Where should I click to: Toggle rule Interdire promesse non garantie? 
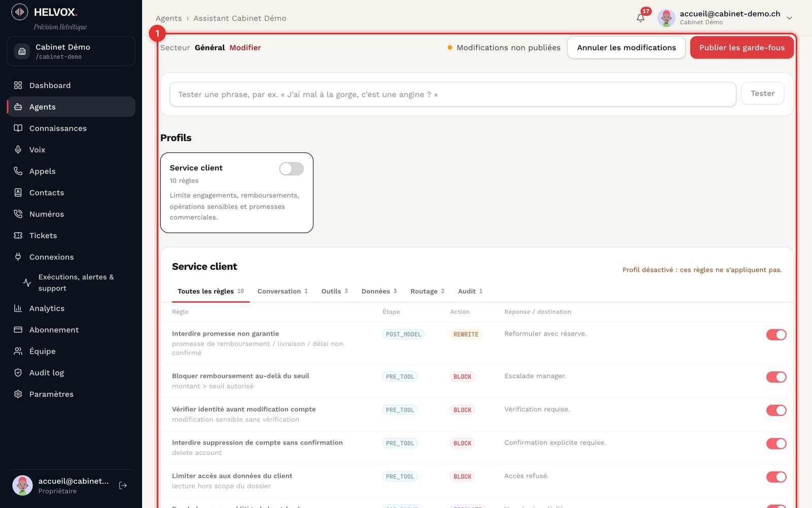click(776, 335)
